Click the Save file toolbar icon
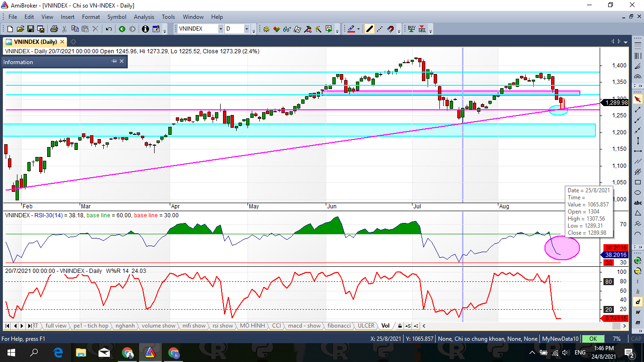Viewport: 644px width, 362px height. [30, 29]
